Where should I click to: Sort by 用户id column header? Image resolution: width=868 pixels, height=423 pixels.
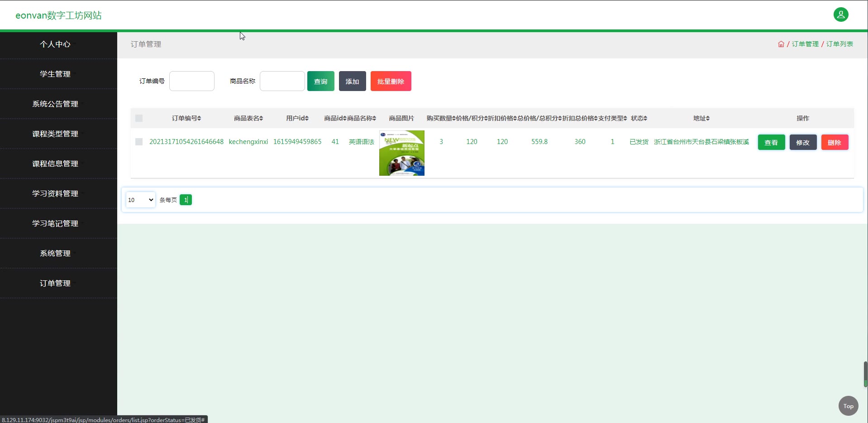click(x=297, y=118)
